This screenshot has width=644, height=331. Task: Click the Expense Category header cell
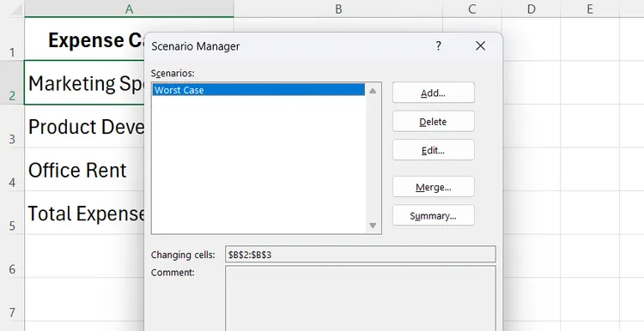pos(85,39)
